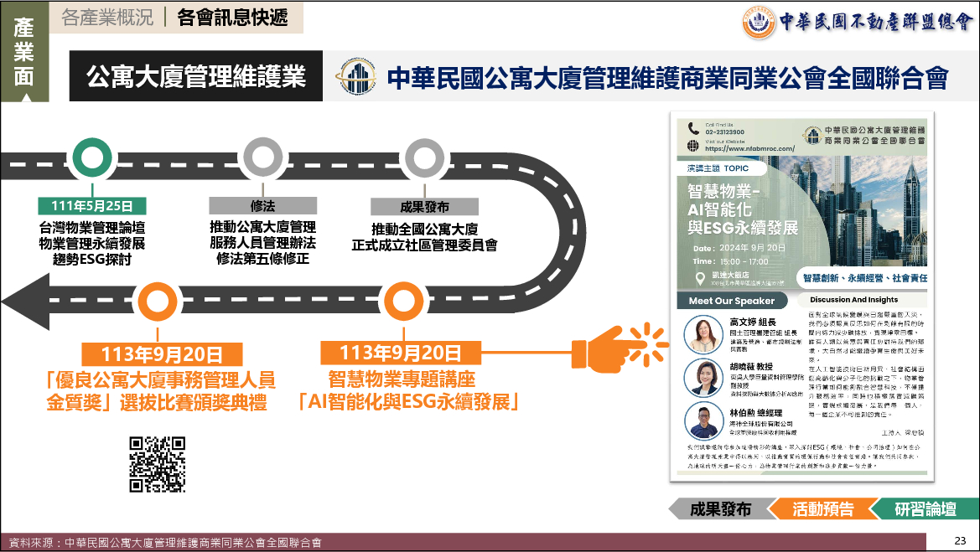Open the 成果發布 arrow tab at bottom
This screenshot has width=980, height=552.
(x=719, y=508)
